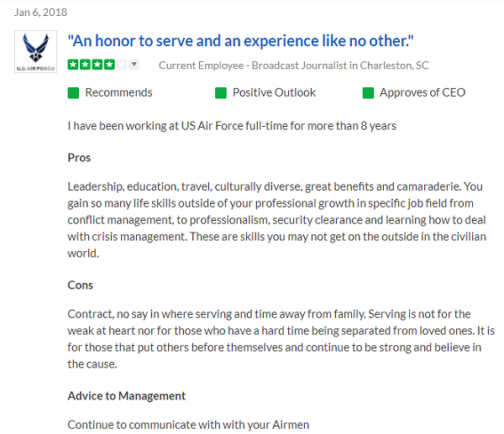This screenshot has height=434, width=504.
Task: Click the "working at US Air Force full-time" line
Action: pos(231,126)
